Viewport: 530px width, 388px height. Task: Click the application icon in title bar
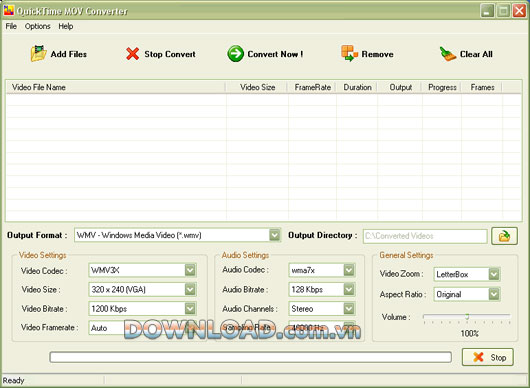pyautogui.click(x=9, y=10)
